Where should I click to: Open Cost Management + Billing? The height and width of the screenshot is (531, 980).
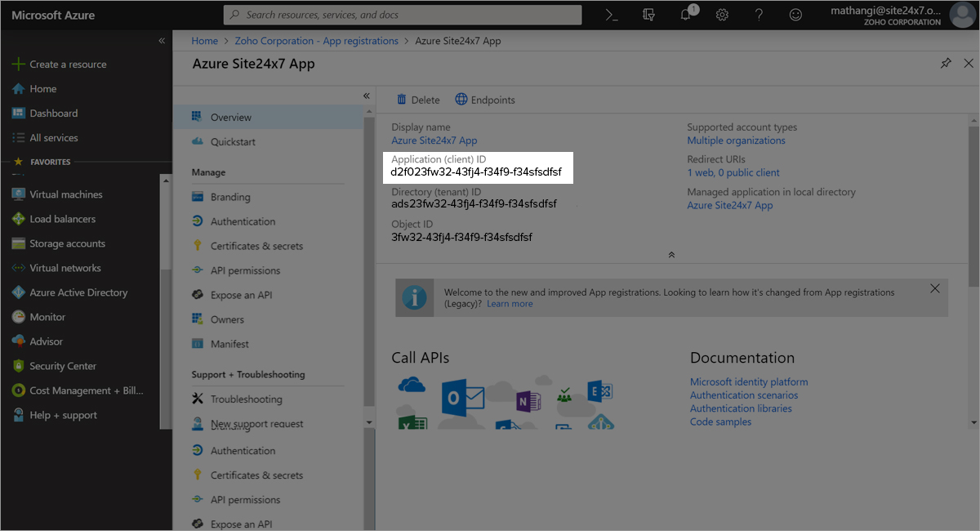(x=78, y=390)
